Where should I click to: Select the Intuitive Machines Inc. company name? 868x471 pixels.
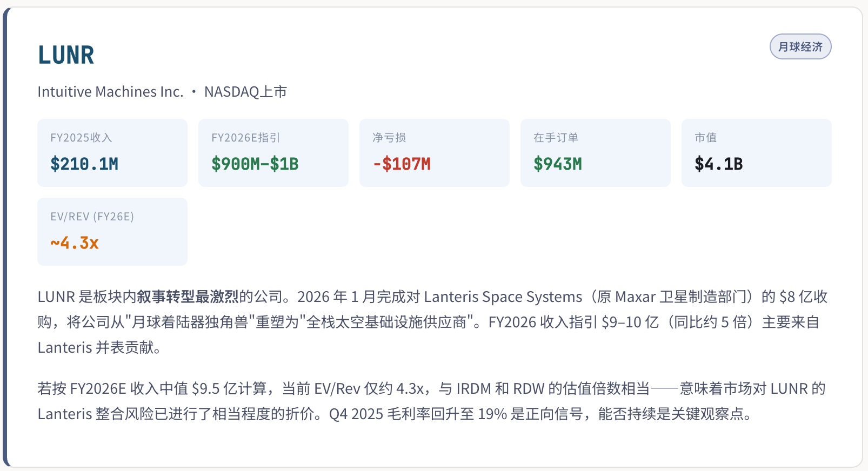pos(110,92)
